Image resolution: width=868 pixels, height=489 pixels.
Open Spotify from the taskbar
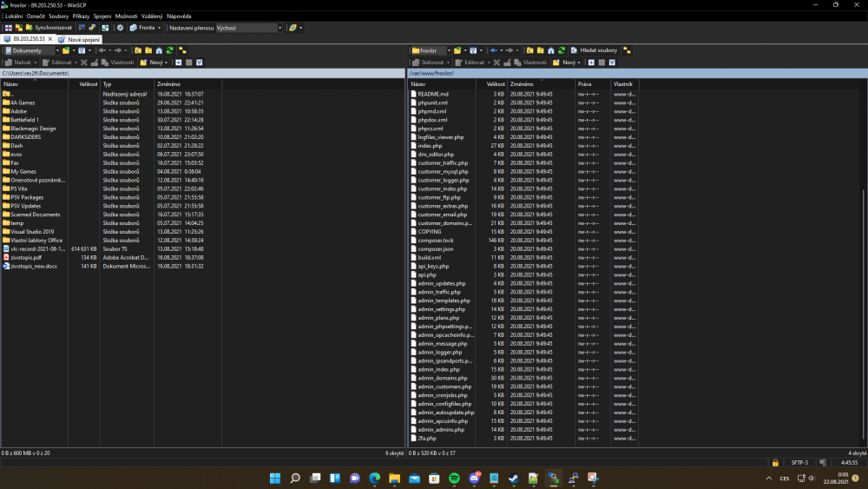coord(454,479)
